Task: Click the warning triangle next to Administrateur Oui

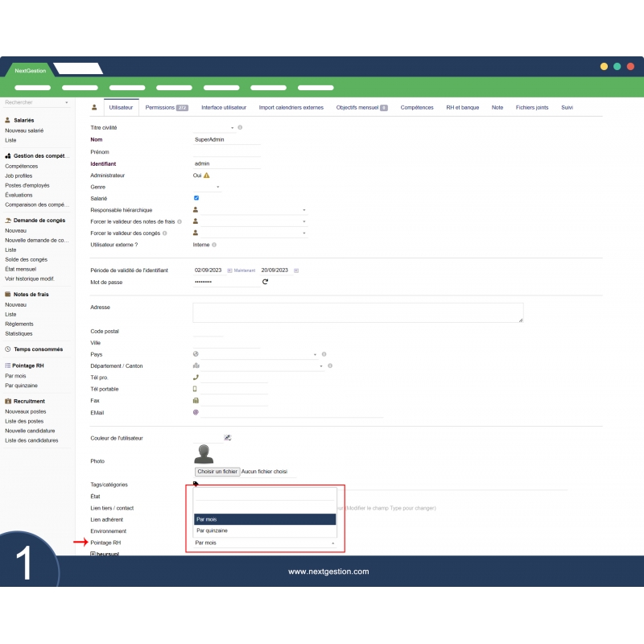Action: pyautogui.click(x=206, y=175)
